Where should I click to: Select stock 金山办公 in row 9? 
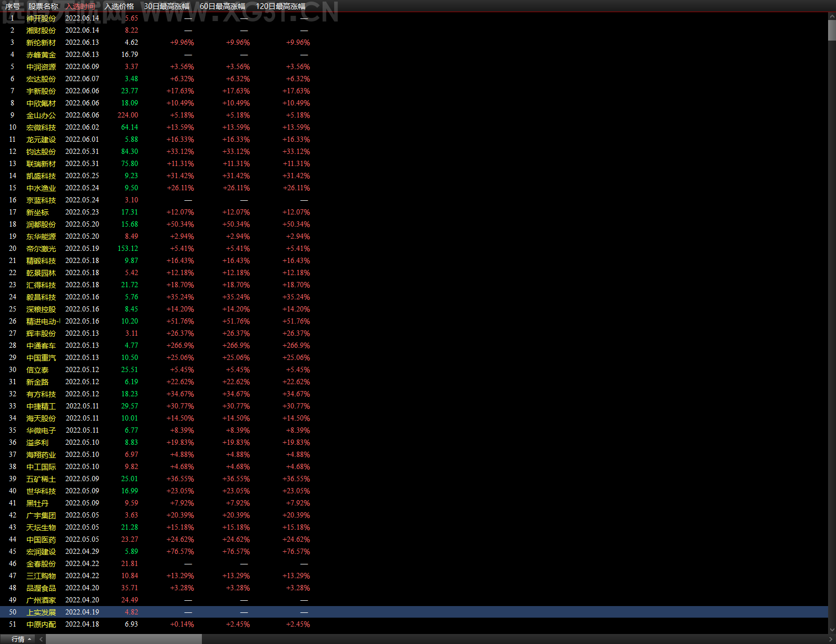[41, 115]
